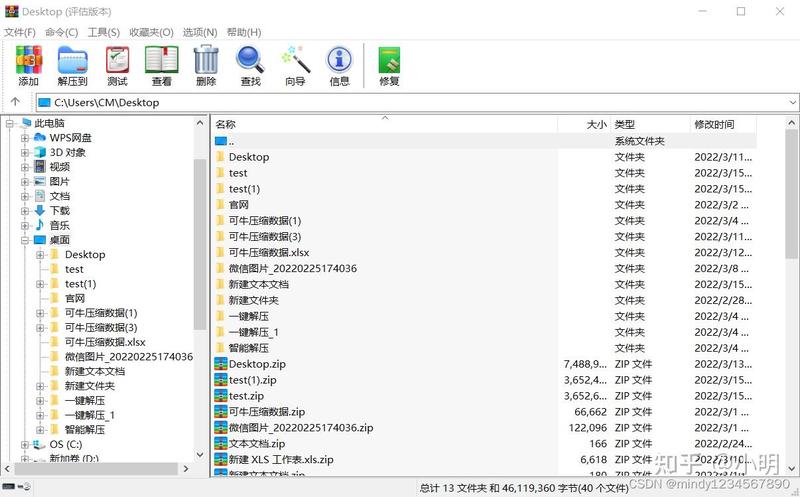
Task: Click the WinRAR title bar icon
Action: click(11, 11)
